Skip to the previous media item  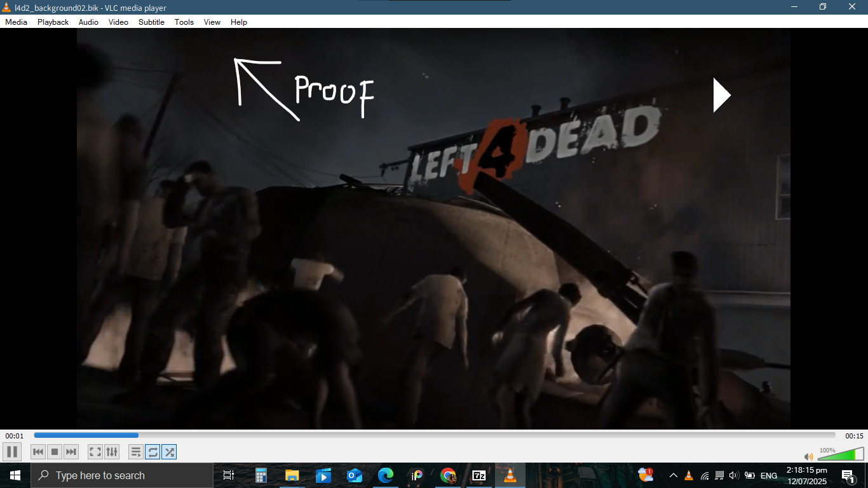[39, 451]
